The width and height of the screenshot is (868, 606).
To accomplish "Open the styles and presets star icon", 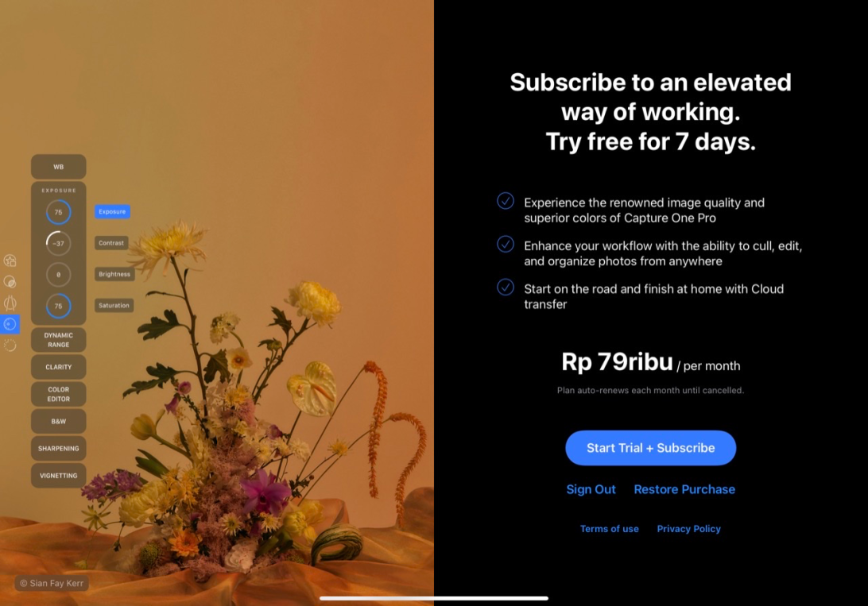I will click(x=10, y=261).
